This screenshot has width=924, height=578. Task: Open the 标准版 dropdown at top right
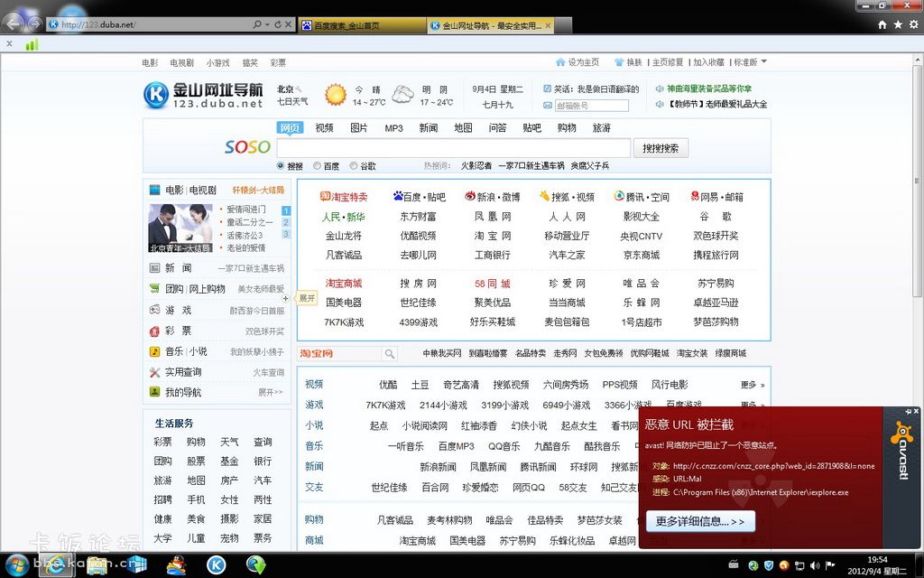[747, 62]
